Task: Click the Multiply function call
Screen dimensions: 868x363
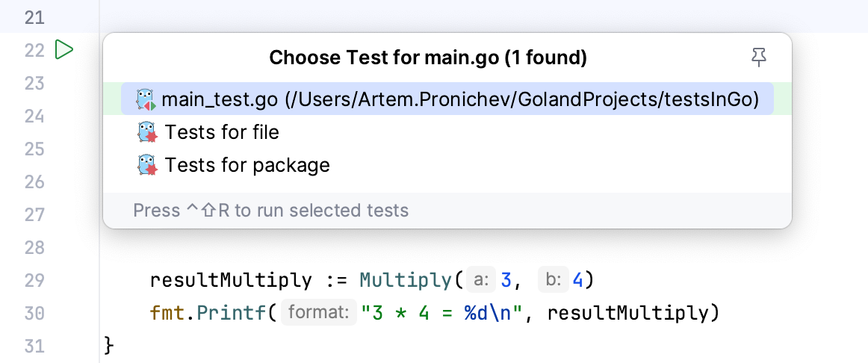Action: 406,281
